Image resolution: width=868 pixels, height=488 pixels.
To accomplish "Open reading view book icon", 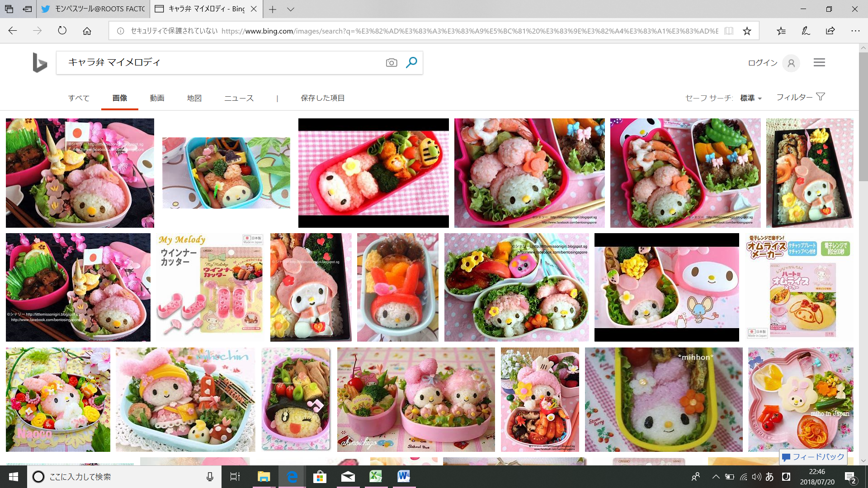I will pos(729,31).
